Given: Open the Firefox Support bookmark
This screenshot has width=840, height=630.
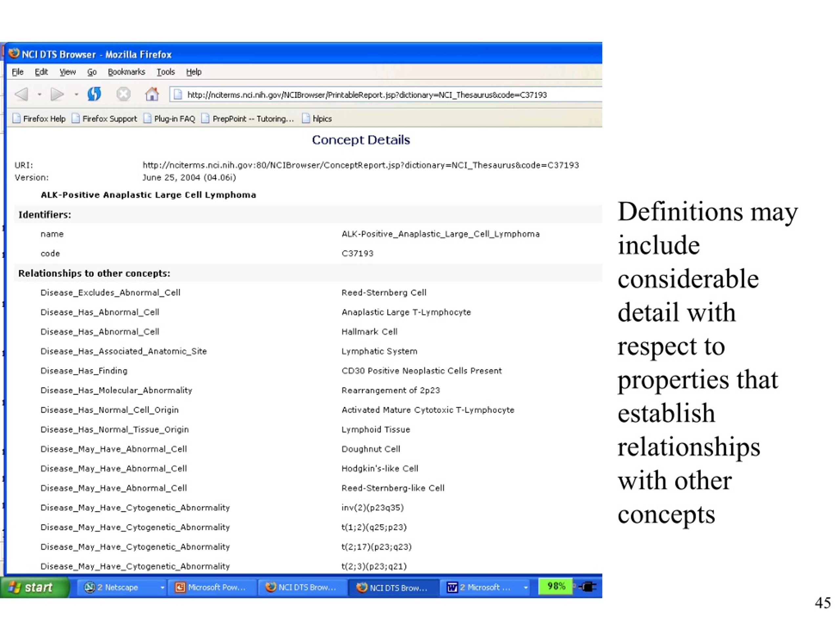Looking at the screenshot, I should [x=104, y=119].
